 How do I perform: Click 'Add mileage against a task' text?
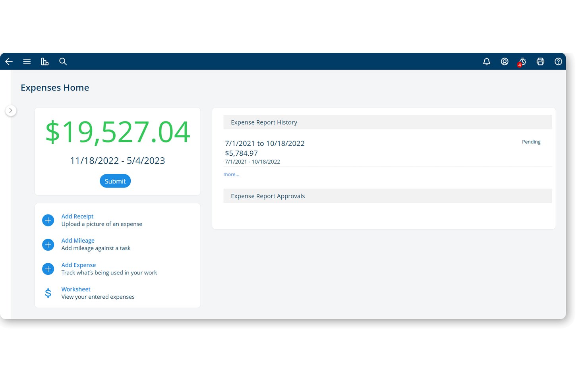[x=96, y=248]
